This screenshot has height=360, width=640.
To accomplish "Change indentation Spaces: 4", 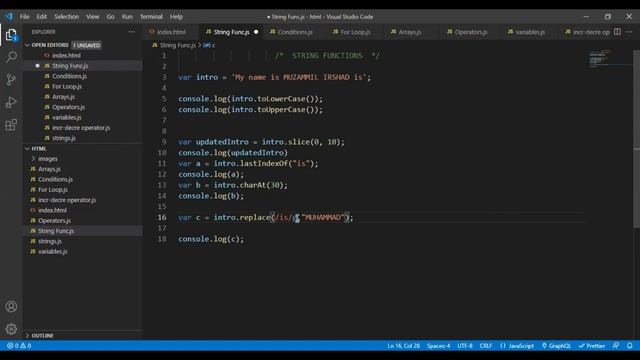I will (x=438, y=346).
